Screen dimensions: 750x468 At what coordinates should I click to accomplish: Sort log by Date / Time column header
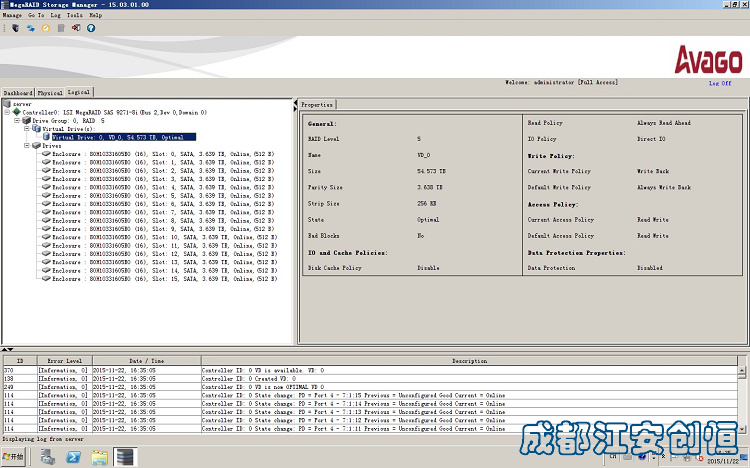147,361
